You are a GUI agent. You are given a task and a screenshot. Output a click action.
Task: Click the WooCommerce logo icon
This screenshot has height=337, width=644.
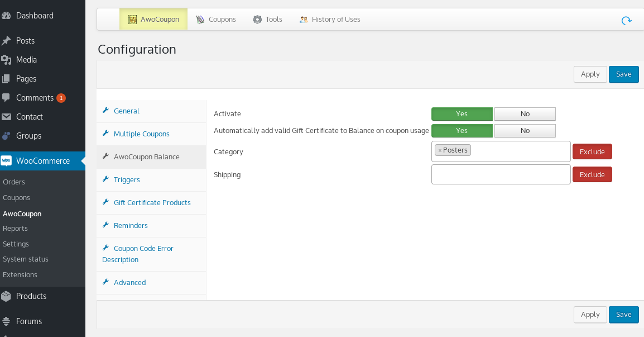6,161
